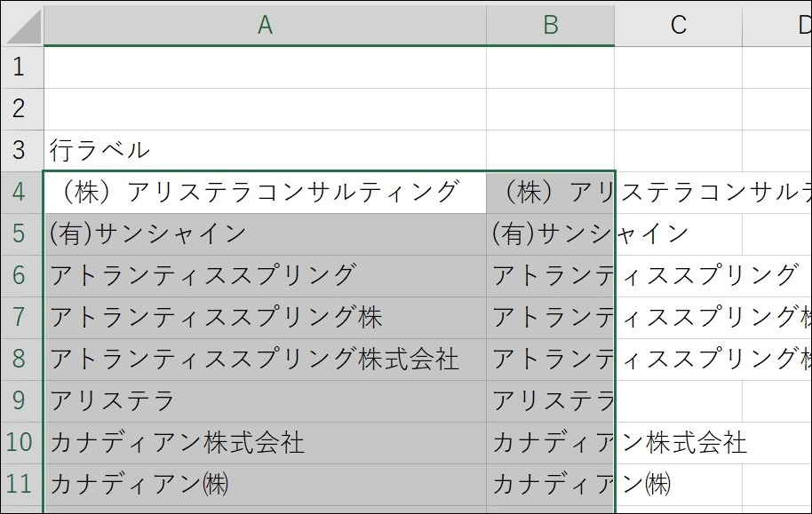Select row 5 header
Viewport: 812px width, 514px height.
click(21, 234)
